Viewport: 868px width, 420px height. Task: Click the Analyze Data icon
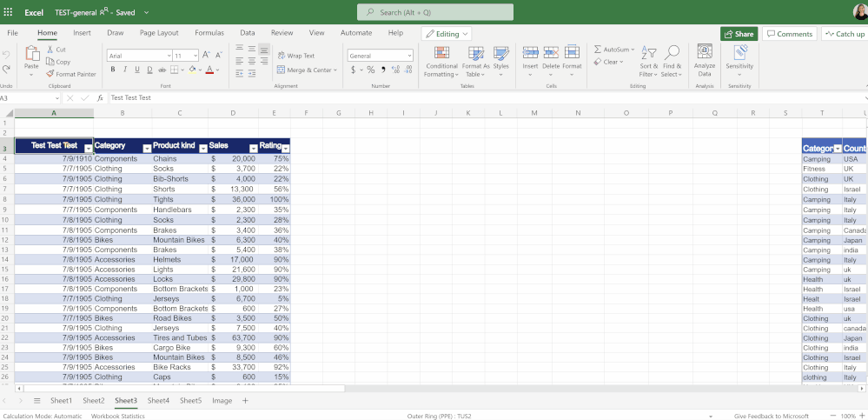point(705,60)
